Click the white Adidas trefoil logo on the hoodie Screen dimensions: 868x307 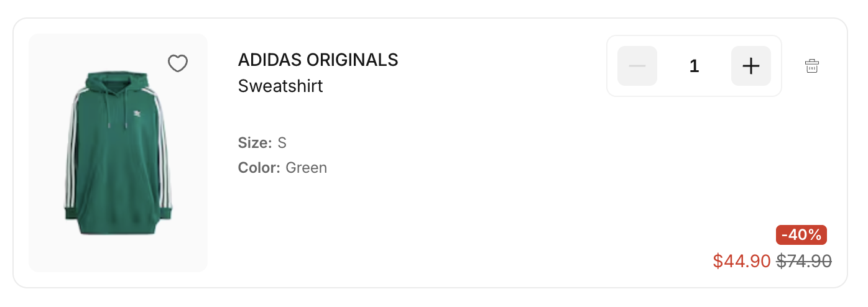pyautogui.click(x=138, y=114)
